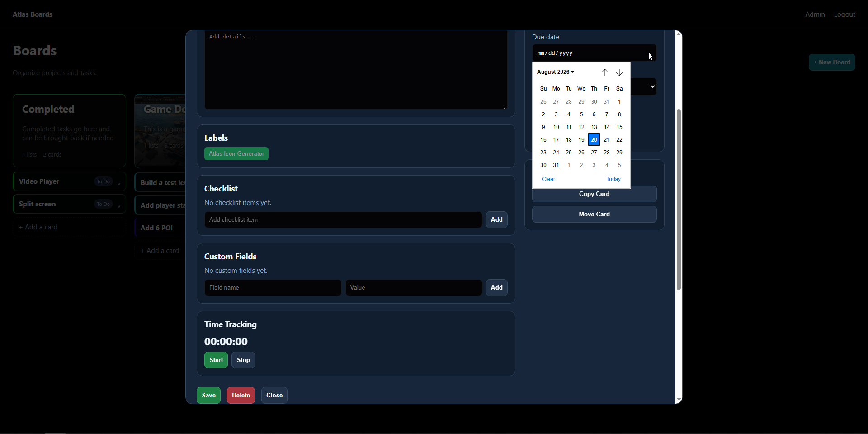Open the Admin menu link
This screenshot has height=434, width=868.
coord(815,14)
